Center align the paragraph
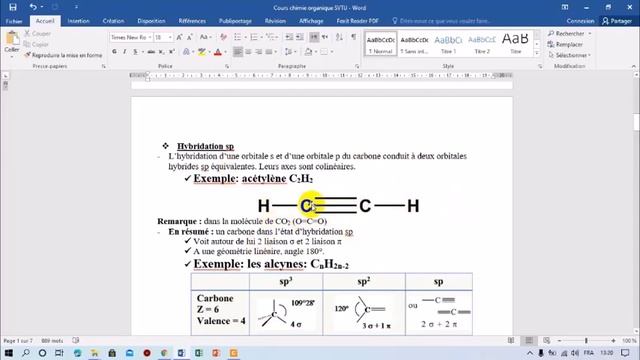Image resolution: width=640 pixels, height=360 pixels. [x=248, y=52]
